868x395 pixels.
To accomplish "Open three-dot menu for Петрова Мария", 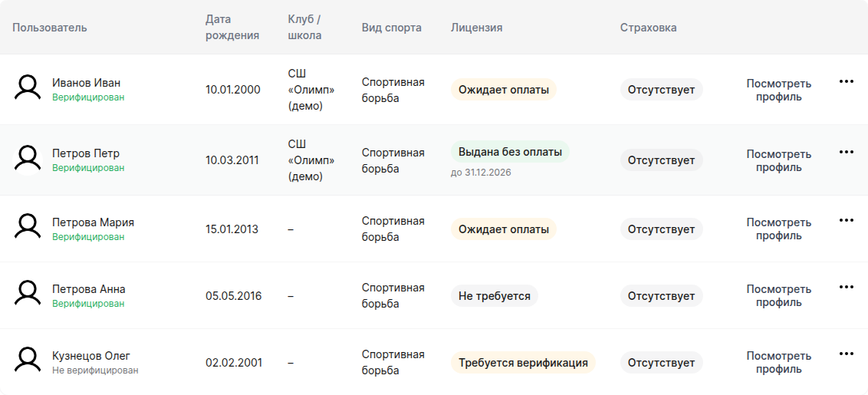I will pos(846,220).
